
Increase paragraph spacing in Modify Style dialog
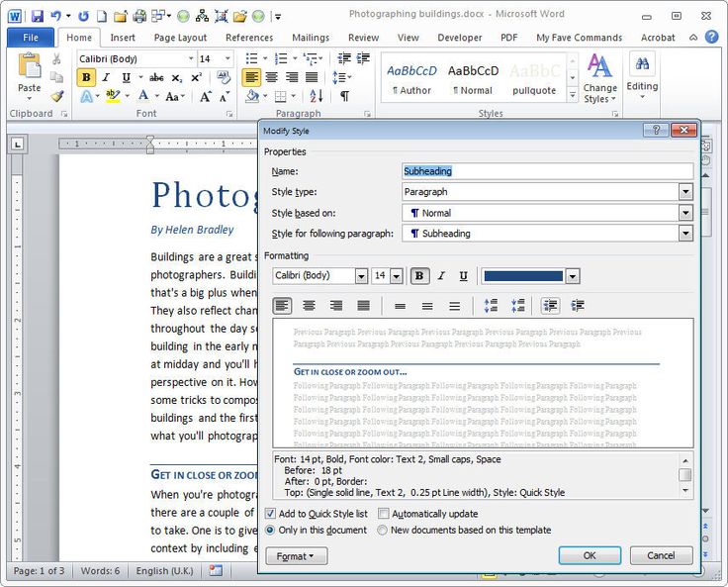pyautogui.click(x=491, y=305)
